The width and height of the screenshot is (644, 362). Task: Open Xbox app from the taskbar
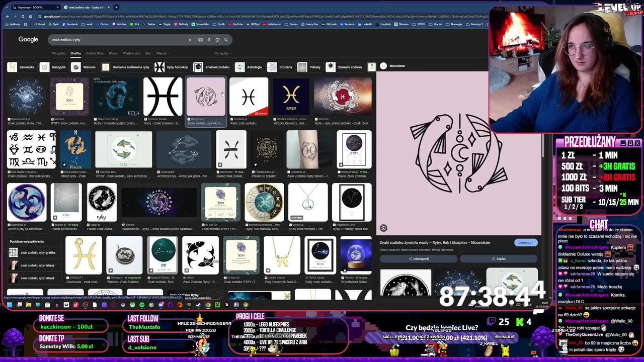point(132,305)
